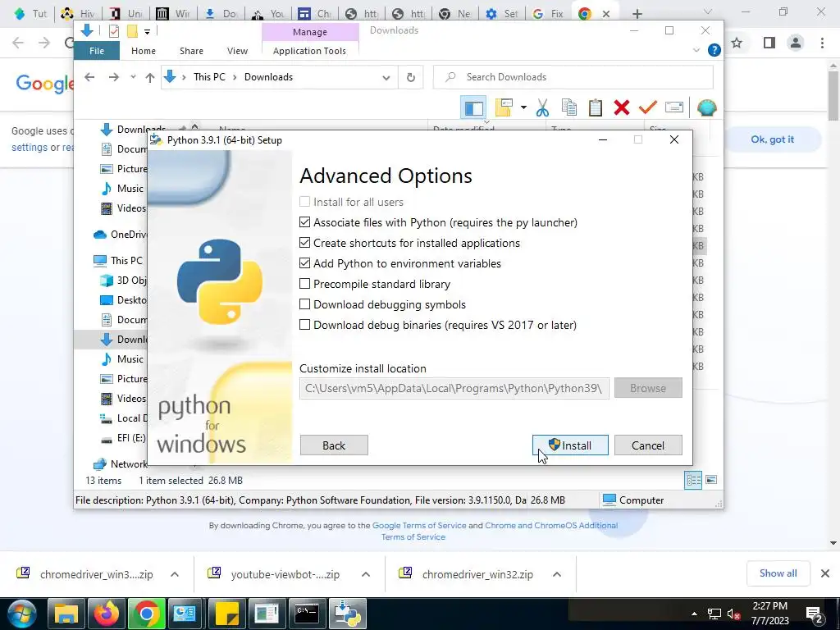Click the Refresh button next to address bar
The image size is (840, 630).
pyautogui.click(x=411, y=77)
